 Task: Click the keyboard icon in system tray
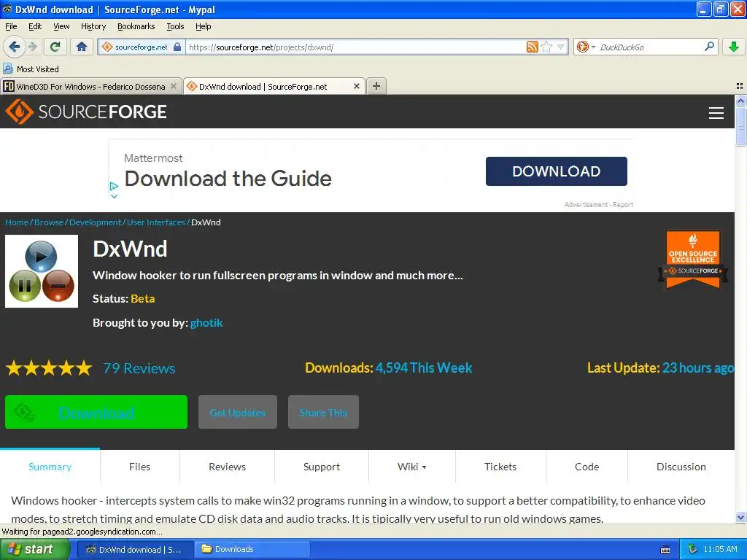[x=665, y=550]
